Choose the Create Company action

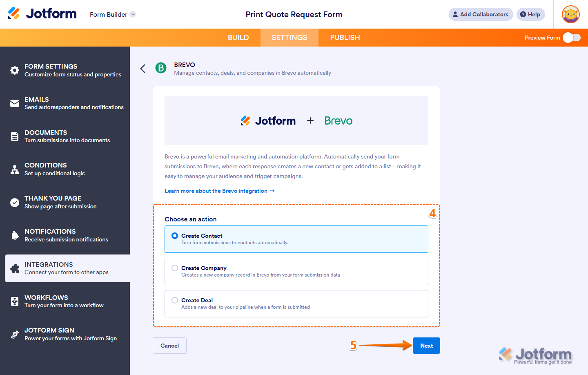coord(175,268)
